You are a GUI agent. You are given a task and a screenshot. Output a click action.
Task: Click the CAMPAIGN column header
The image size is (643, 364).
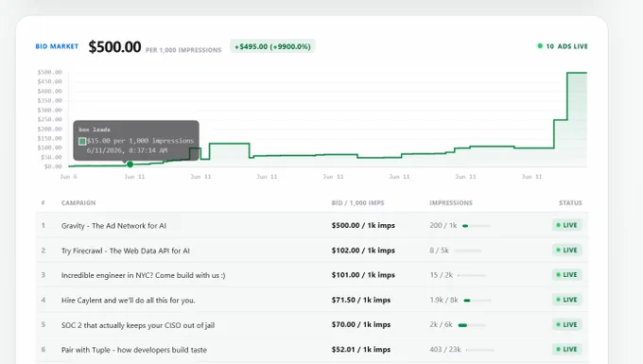coord(78,203)
